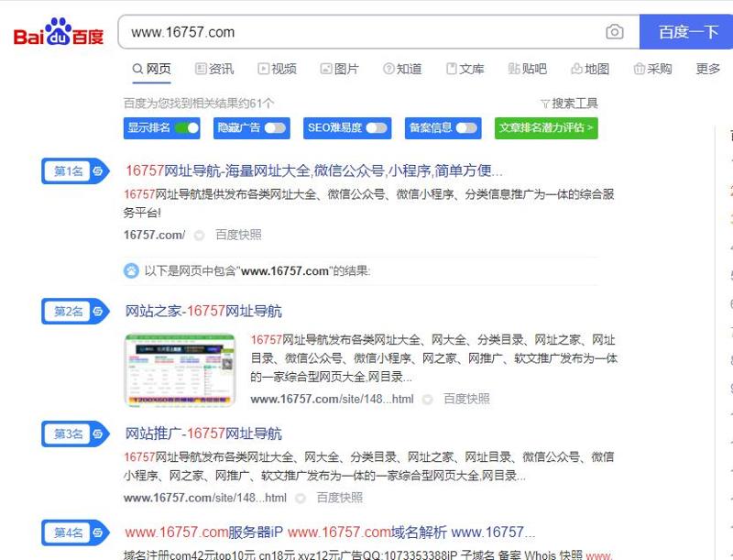This screenshot has width=733, height=560.
Task: Click the 第2名 rank badge label
Action: click(x=68, y=312)
